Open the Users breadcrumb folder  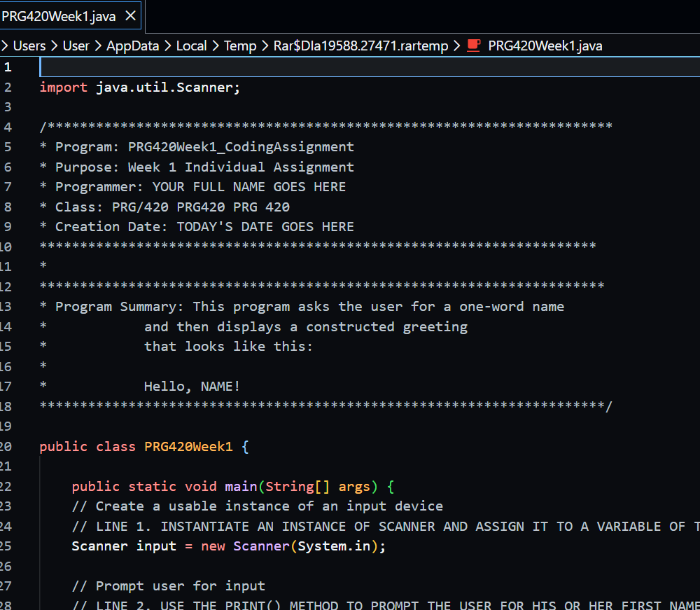[29, 46]
